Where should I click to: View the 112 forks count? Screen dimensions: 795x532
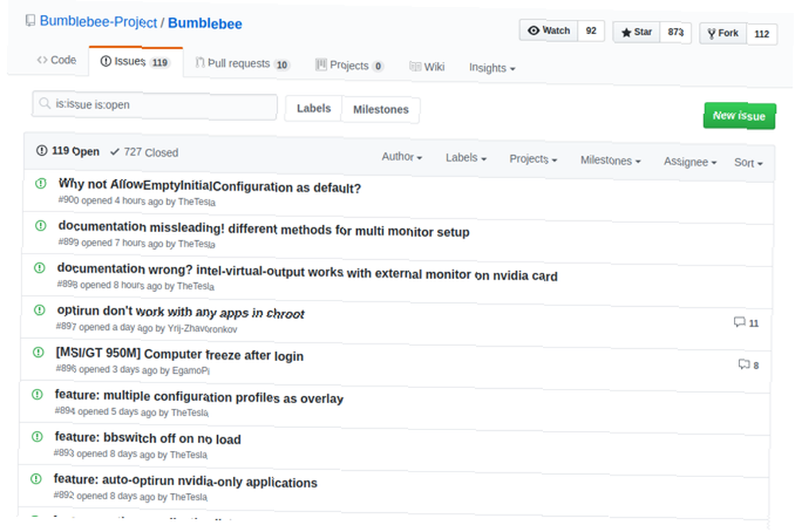point(762,34)
